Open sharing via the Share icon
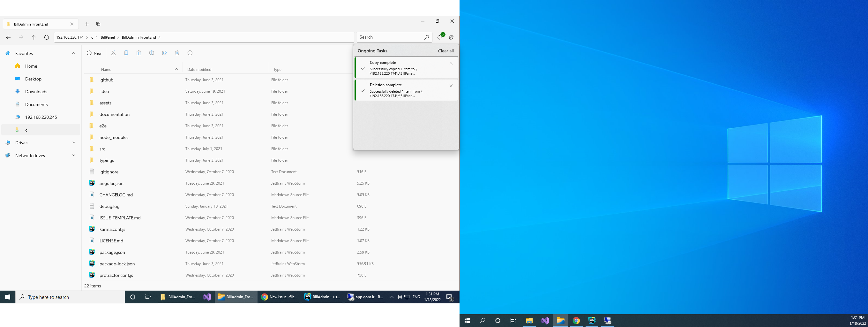This screenshot has height=327, width=868. click(x=164, y=53)
